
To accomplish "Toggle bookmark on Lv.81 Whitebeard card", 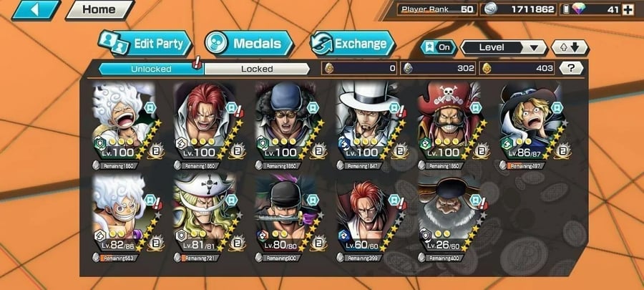I will (231, 200).
